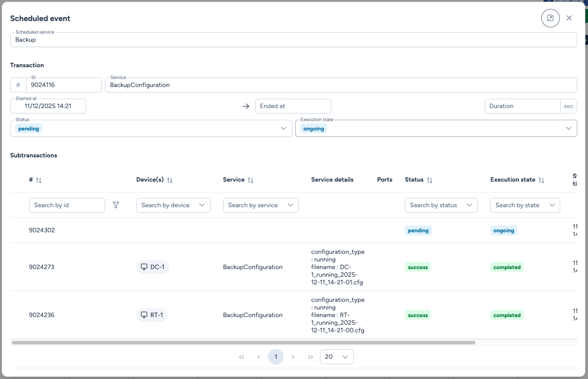Click the DC-1 device chip
The height and width of the screenshot is (379, 588).
point(153,267)
